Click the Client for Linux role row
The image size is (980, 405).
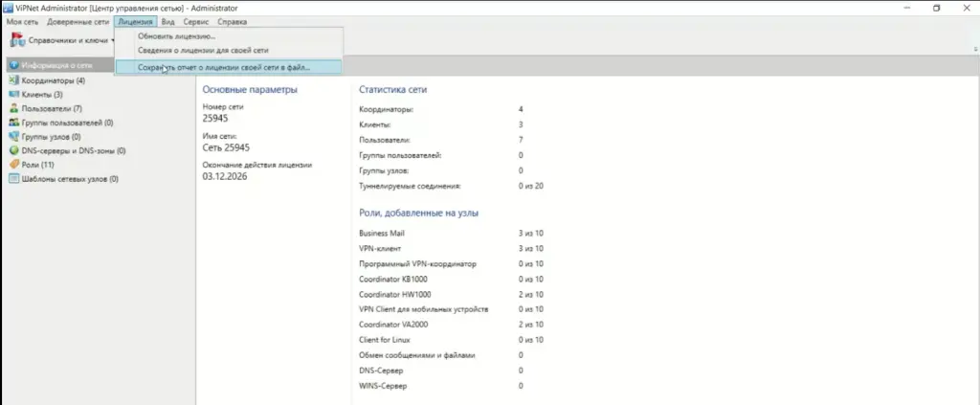point(452,340)
